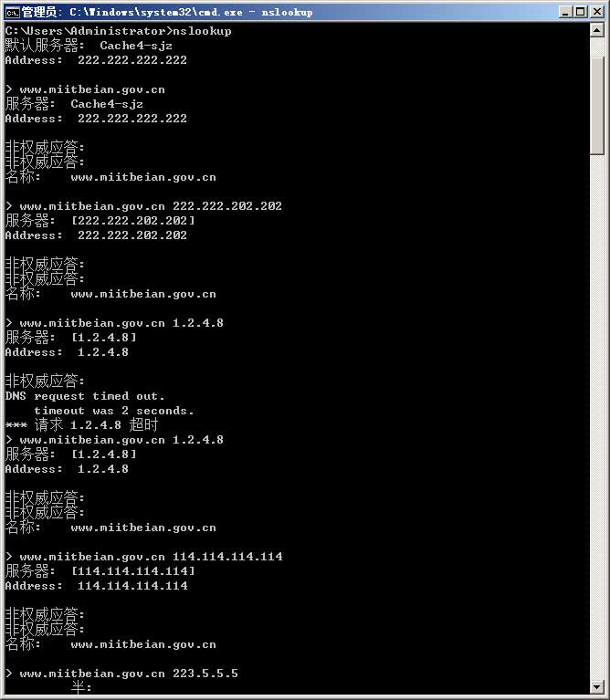Click the empty scrollbar track below the thumb
Screen dimensions: 610x700
pos(597,415)
